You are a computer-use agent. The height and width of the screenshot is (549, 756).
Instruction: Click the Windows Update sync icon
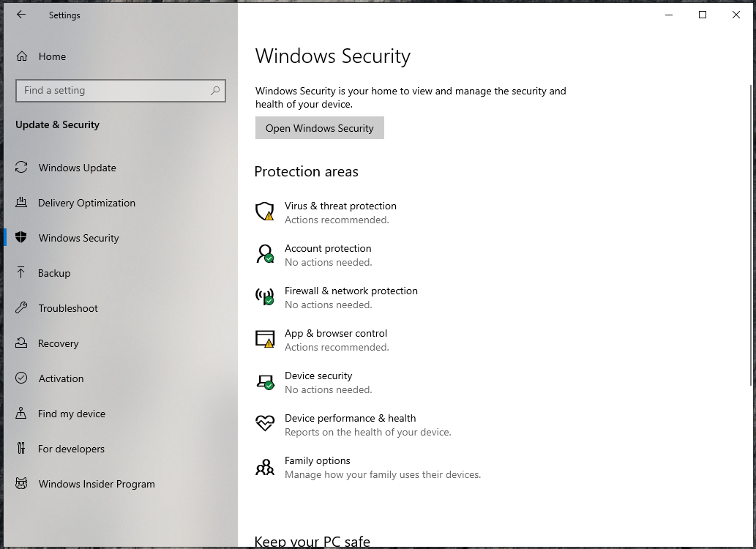coord(21,168)
